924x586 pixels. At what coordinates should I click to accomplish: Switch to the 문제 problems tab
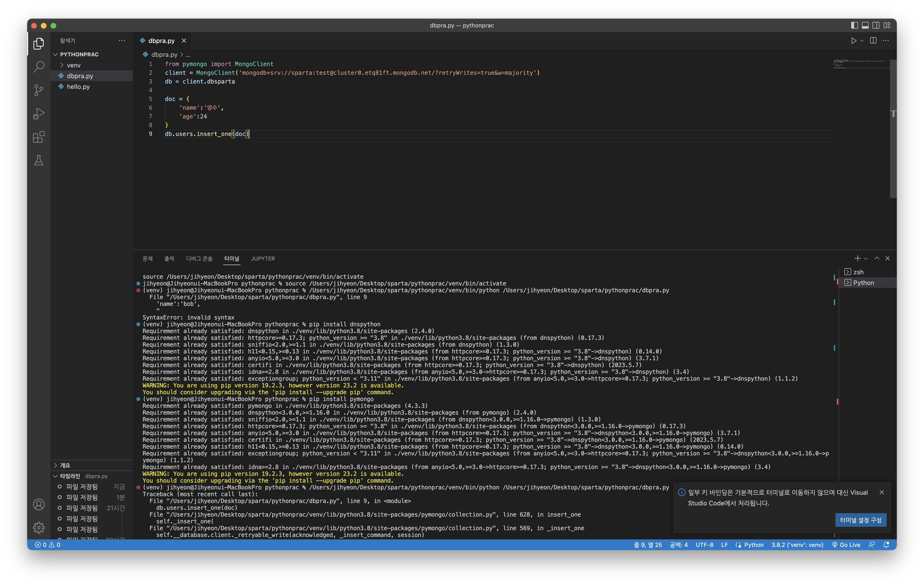click(148, 259)
